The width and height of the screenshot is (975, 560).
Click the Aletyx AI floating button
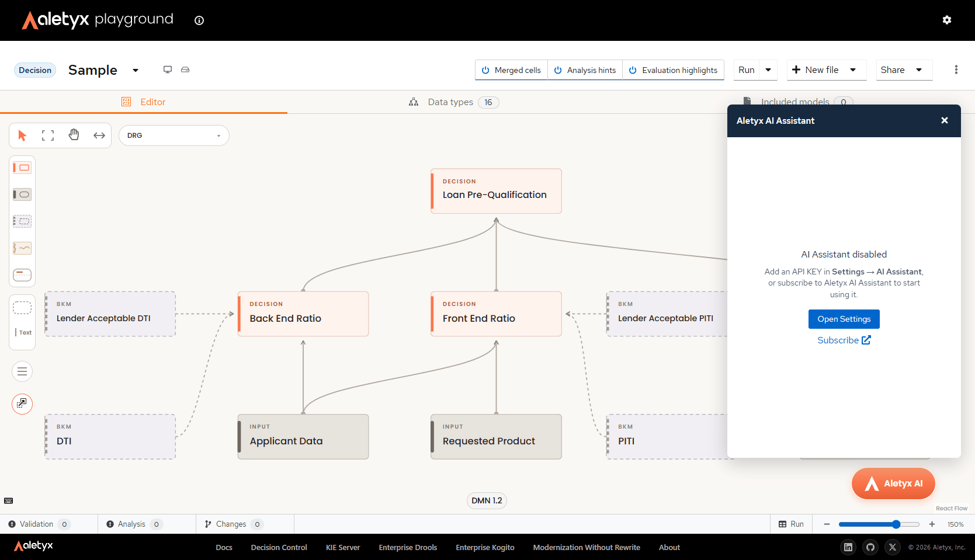click(893, 484)
